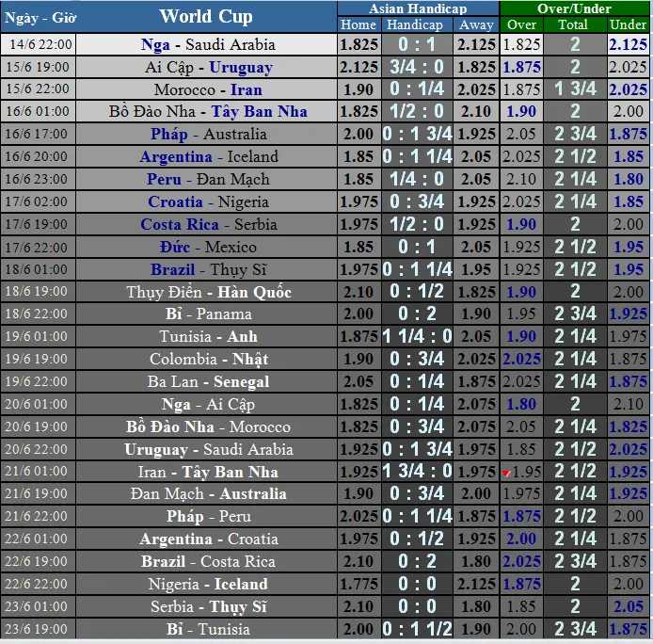Select the Ngày - Giờ column header
Image resolution: width=653 pixels, height=644 pixels.
click(x=40, y=17)
